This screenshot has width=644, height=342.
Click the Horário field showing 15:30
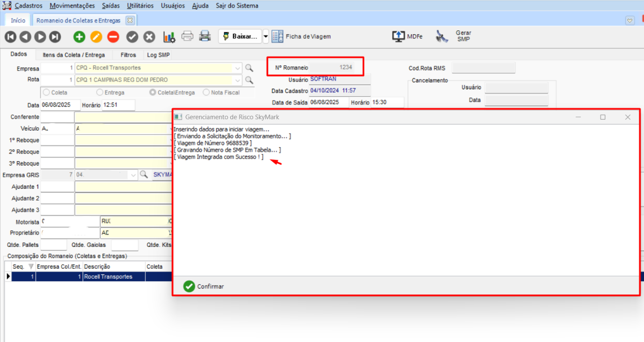click(387, 102)
